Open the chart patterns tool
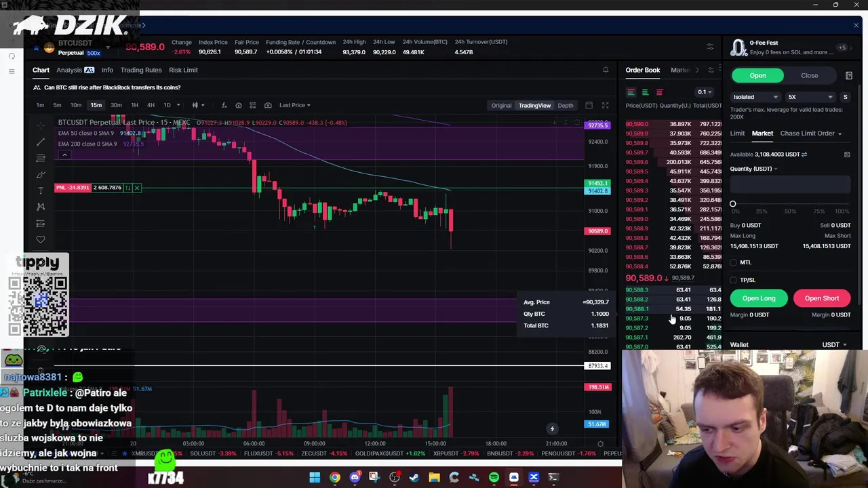Image resolution: width=868 pixels, height=488 pixels. point(41,207)
